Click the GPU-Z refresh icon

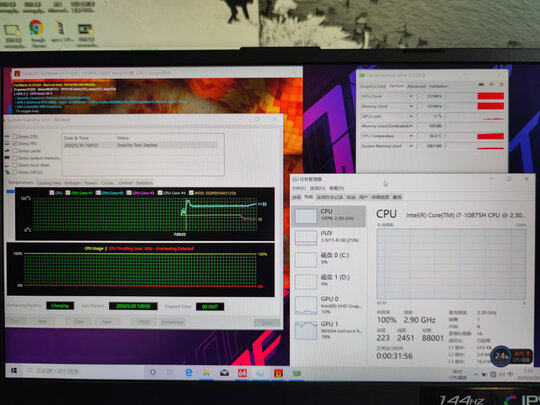coord(491,84)
